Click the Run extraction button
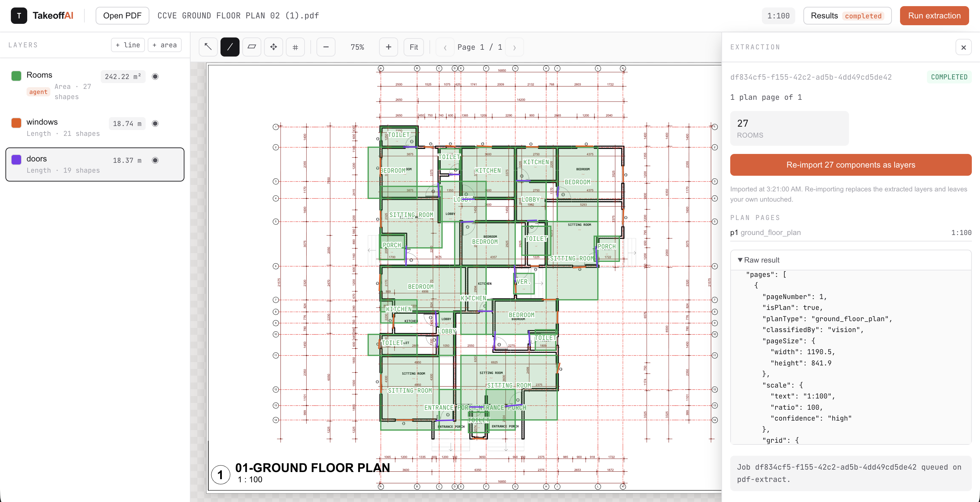The width and height of the screenshot is (980, 502). coord(934,16)
